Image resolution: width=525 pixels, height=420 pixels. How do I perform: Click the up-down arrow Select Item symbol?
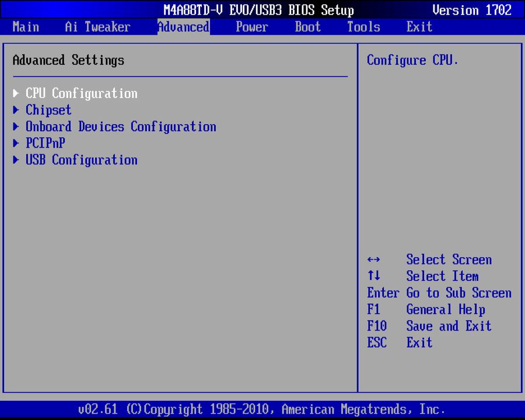coord(373,276)
